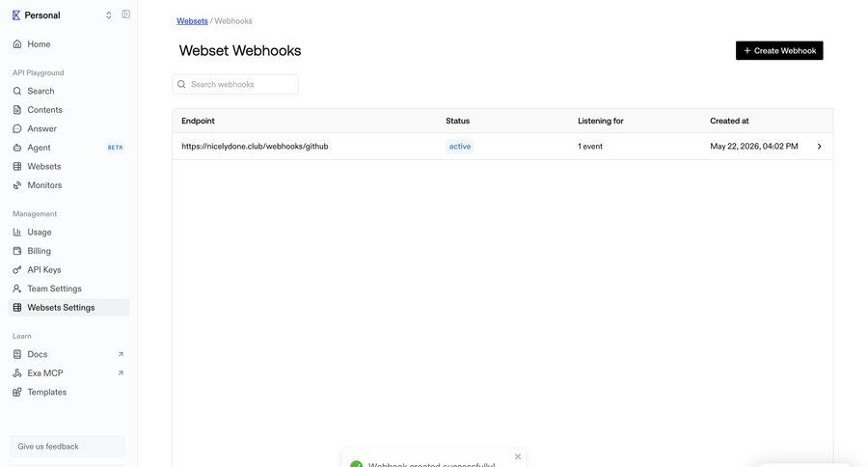Click the green success checkmark icon

point(357,464)
